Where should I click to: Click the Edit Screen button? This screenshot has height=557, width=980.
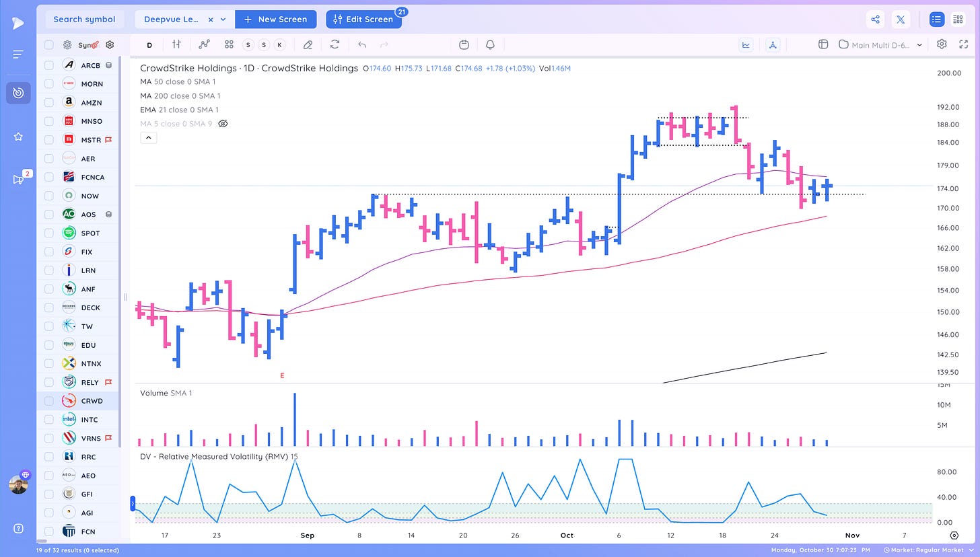coord(363,19)
